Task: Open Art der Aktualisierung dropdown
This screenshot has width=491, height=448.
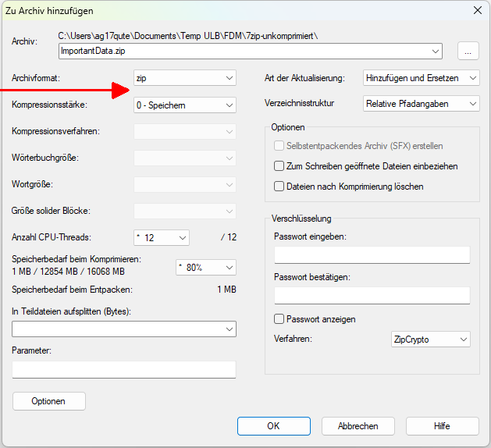Action: (x=422, y=78)
